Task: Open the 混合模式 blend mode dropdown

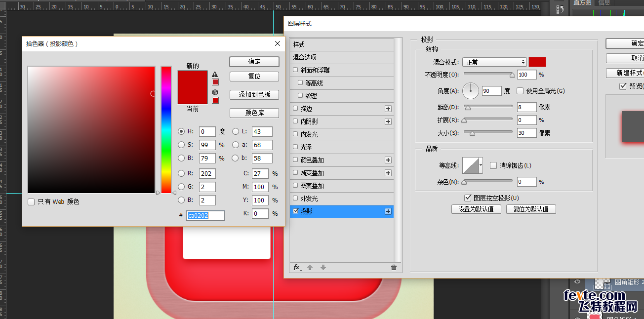Action: [495, 62]
